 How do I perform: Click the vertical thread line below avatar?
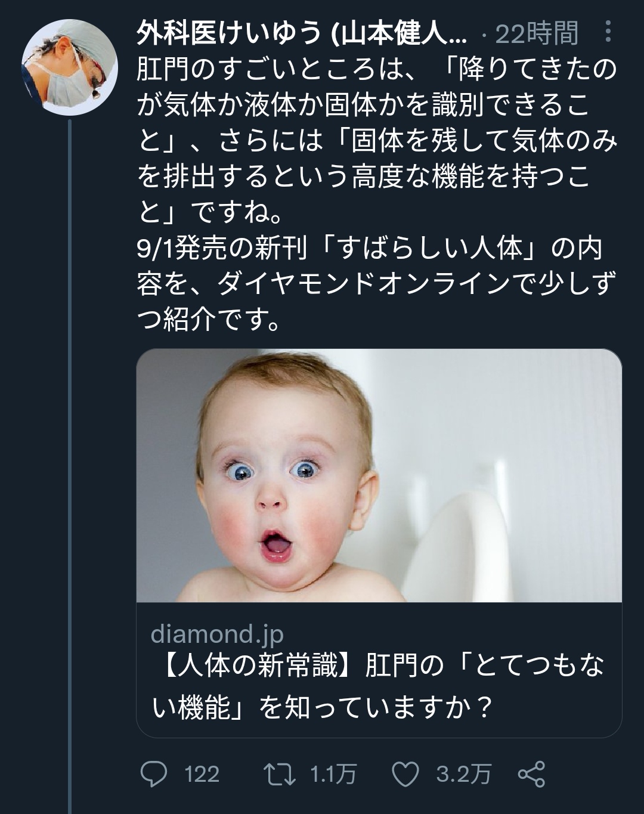click(70, 465)
